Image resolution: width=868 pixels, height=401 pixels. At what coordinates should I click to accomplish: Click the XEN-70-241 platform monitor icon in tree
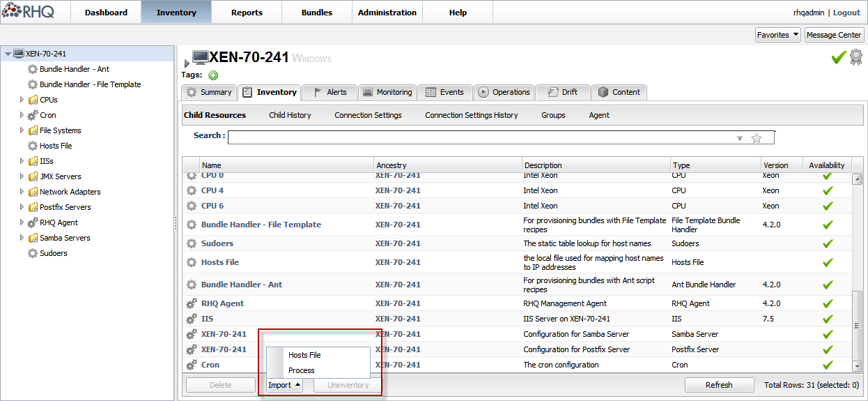(19, 54)
